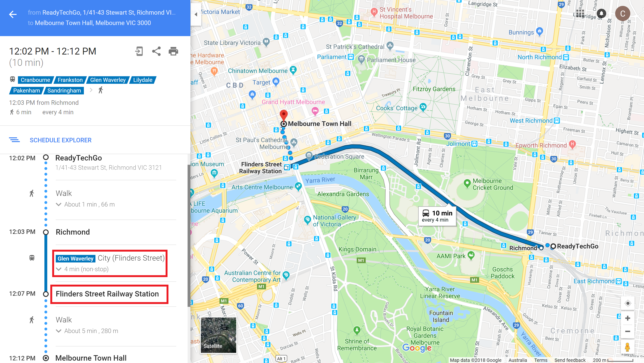Open notifications bell icon
This screenshot has height=363, width=644.
click(x=601, y=13)
